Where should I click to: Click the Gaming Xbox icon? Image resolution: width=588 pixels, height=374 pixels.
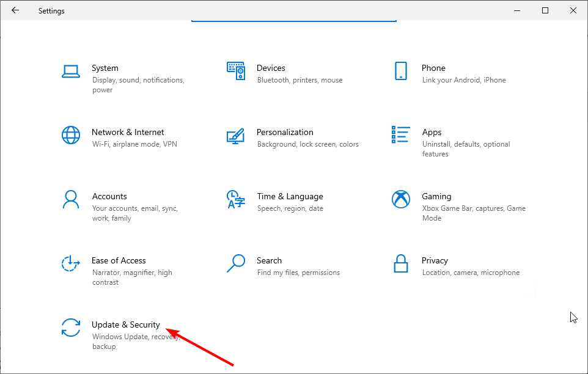tap(401, 199)
